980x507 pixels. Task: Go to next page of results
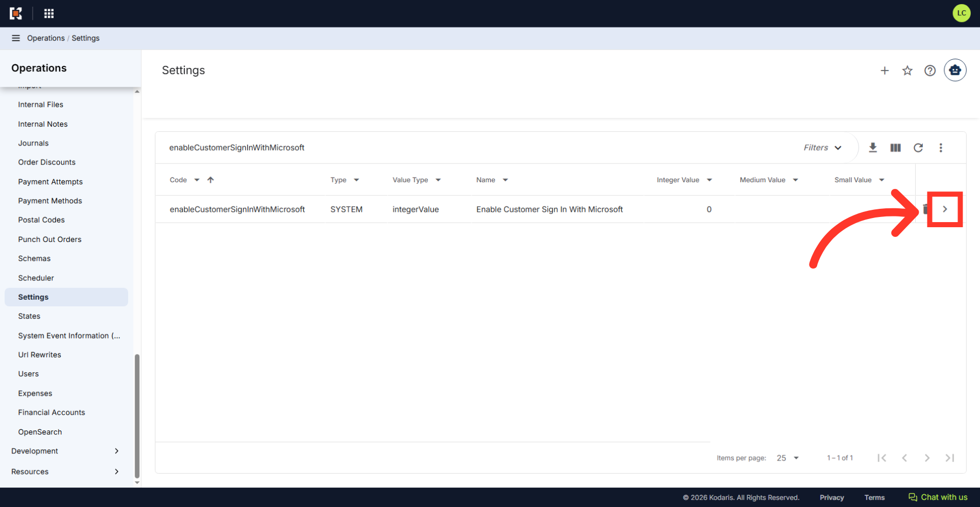pyautogui.click(x=927, y=458)
